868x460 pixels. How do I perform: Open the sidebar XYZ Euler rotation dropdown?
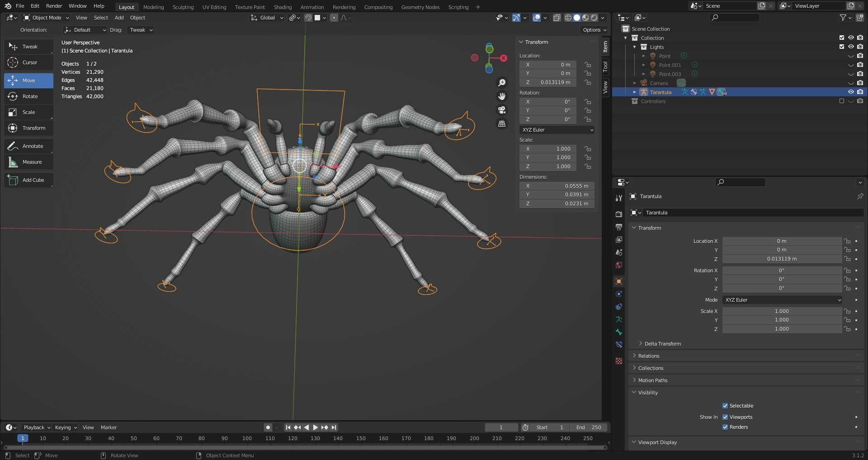pyautogui.click(x=557, y=130)
